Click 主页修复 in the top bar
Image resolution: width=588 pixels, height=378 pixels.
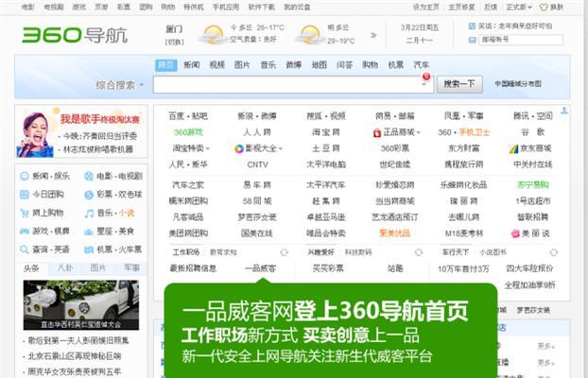461,8
